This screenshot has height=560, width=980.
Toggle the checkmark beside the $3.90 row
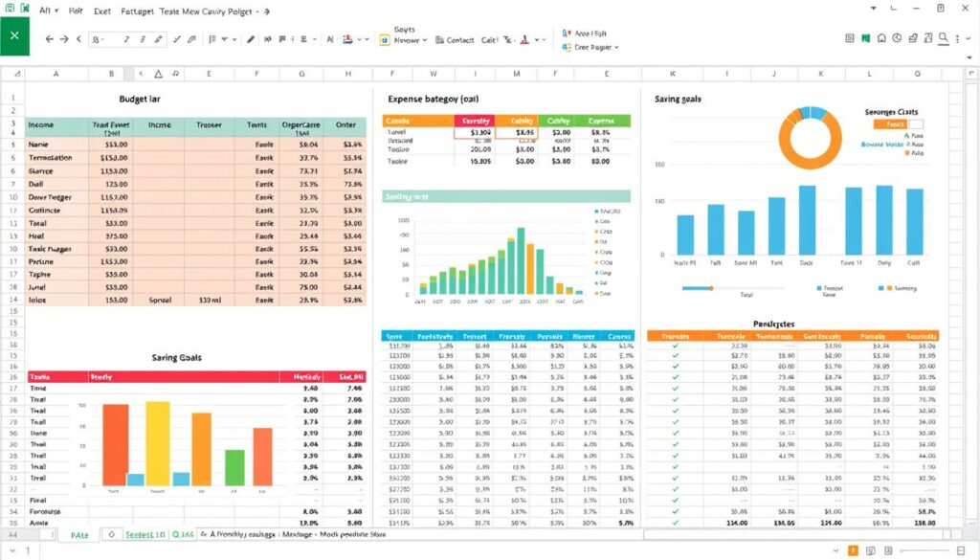pos(675,367)
